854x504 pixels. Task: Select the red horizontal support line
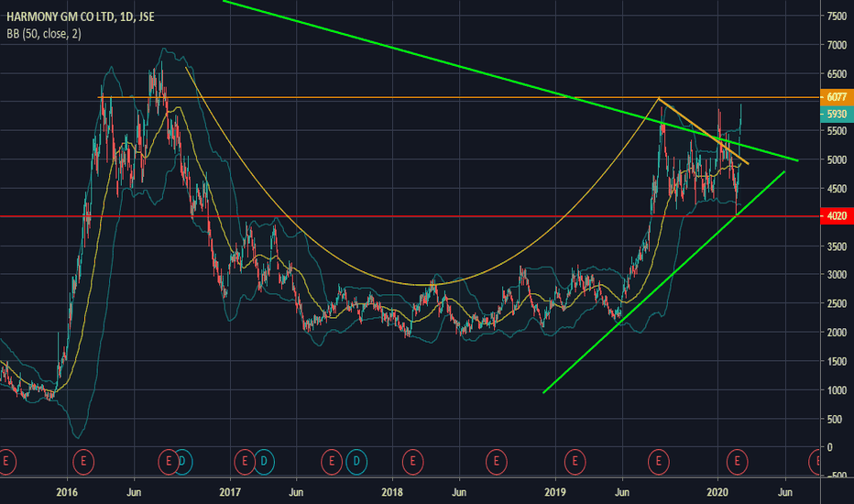(x=410, y=216)
